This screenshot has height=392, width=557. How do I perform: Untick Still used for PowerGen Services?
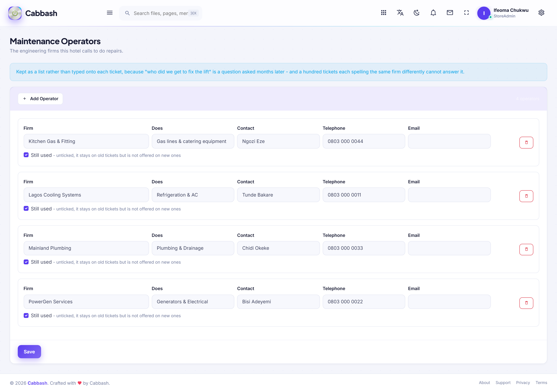26,315
